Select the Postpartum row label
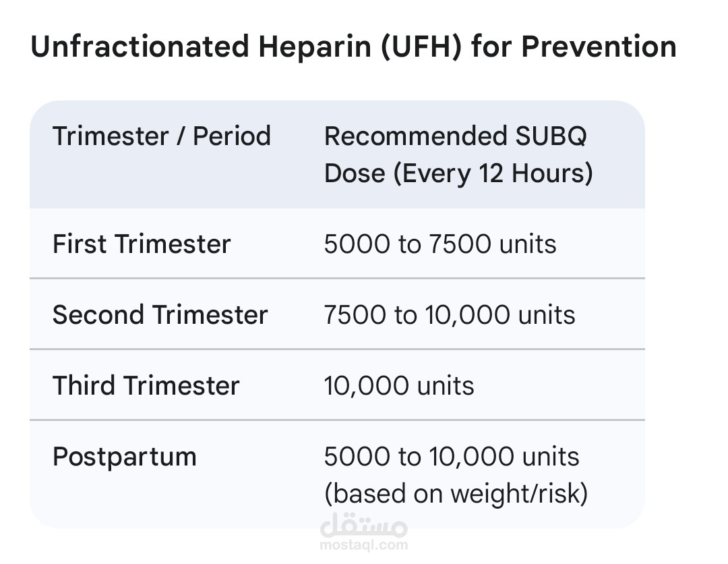The width and height of the screenshot is (728, 564). click(x=125, y=457)
